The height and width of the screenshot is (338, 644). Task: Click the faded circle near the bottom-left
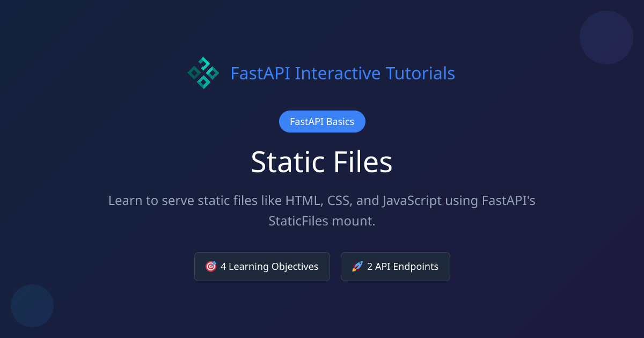point(32,306)
